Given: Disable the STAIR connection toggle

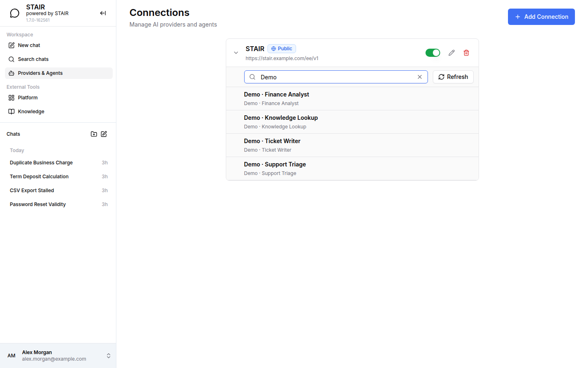Looking at the screenshot, I should (433, 53).
